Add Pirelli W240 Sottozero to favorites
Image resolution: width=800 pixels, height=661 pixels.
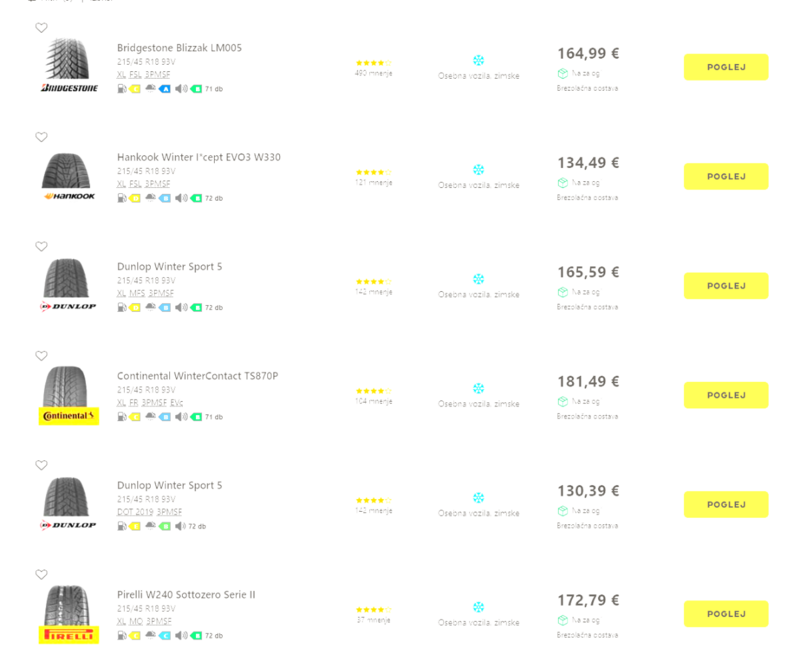coord(41,574)
